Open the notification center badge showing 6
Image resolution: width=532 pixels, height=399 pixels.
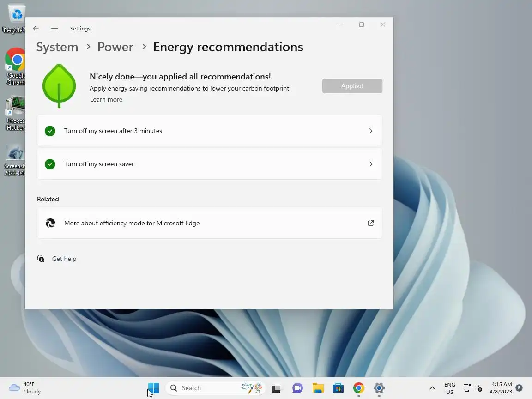click(x=519, y=388)
